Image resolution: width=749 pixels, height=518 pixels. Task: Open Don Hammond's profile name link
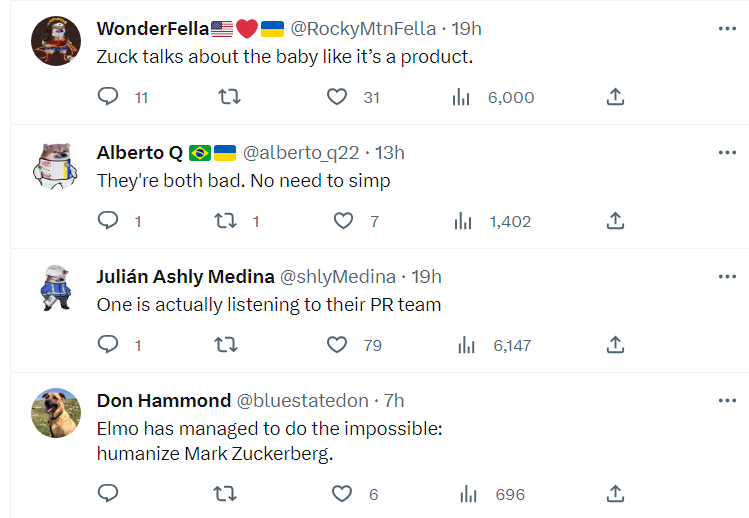(164, 401)
